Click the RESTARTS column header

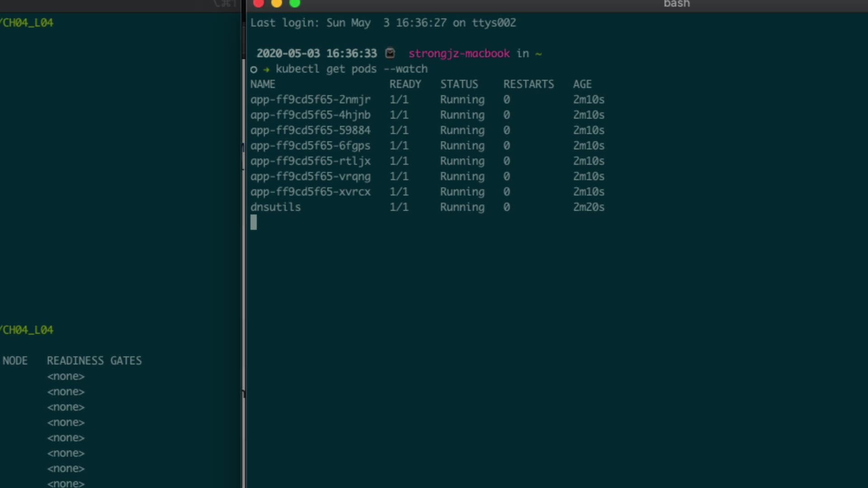528,84
